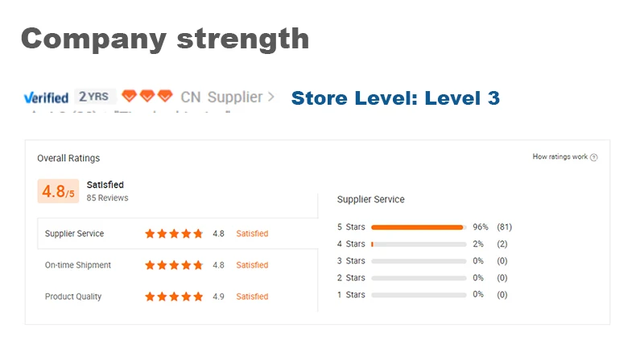Select the Product Quality rating row
644x349 pixels.
177,297
